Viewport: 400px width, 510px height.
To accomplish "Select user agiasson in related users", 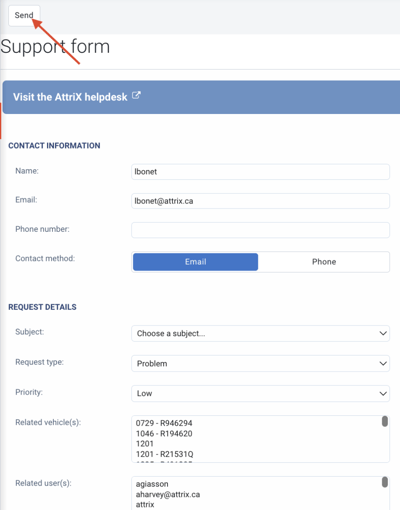I will [152, 484].
